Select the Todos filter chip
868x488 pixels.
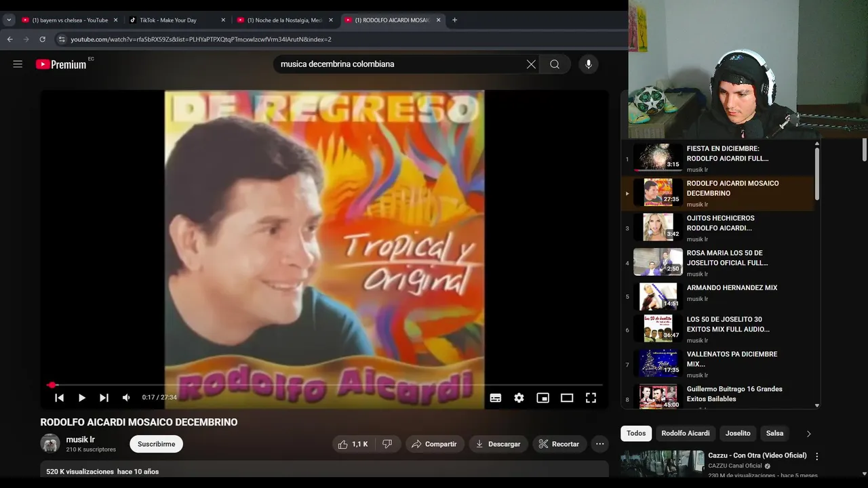coord(636,434)
